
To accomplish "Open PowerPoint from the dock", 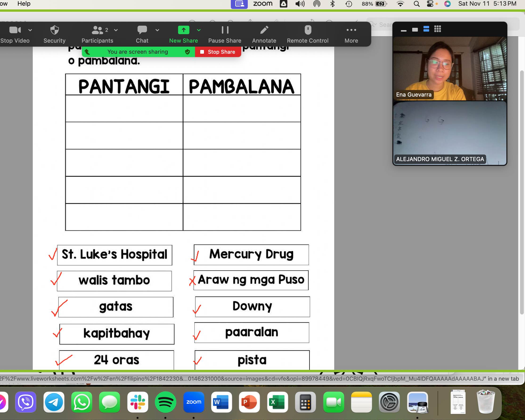I will point(249,402).
